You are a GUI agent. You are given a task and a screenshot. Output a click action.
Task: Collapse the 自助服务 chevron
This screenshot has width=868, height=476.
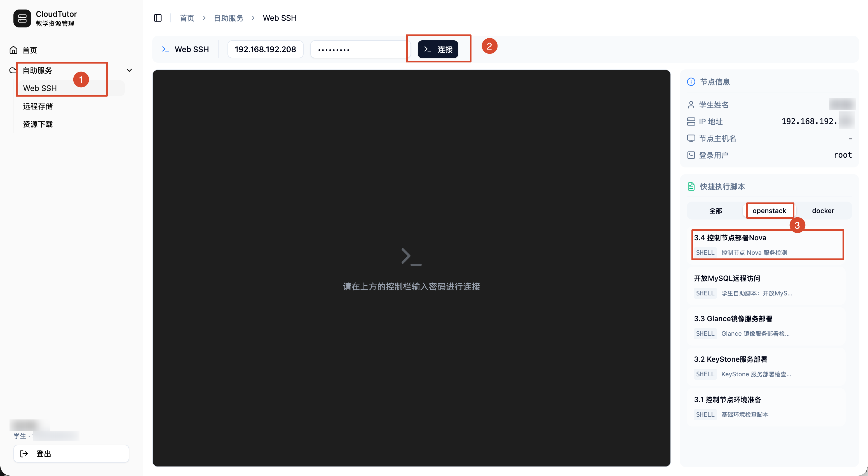[x=129, y=70]
